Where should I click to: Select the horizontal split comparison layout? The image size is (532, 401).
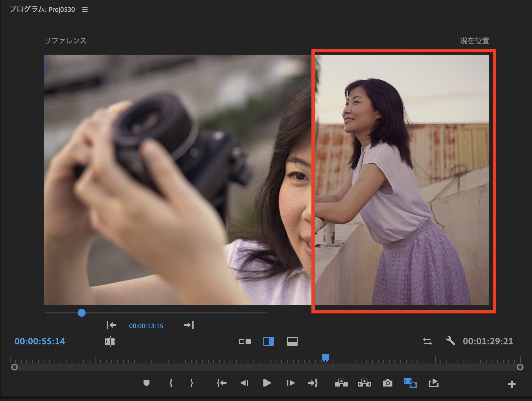[x=292, y=341]
